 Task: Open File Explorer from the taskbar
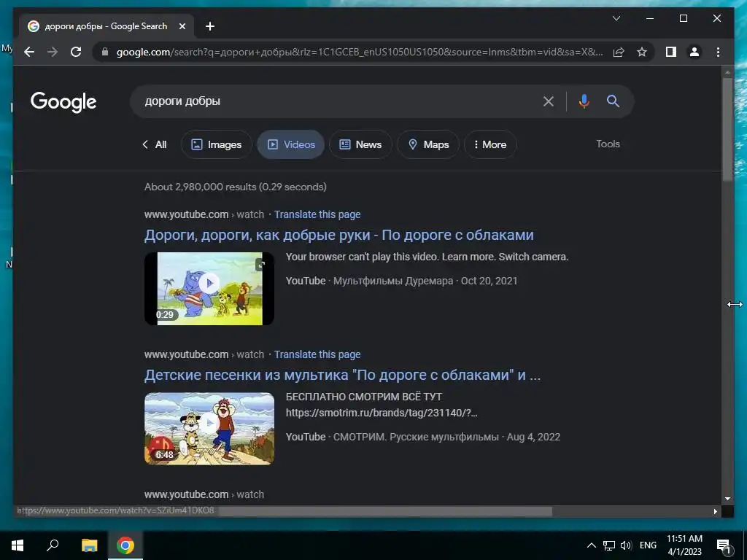pyautogui.click(x=89, y=545)
